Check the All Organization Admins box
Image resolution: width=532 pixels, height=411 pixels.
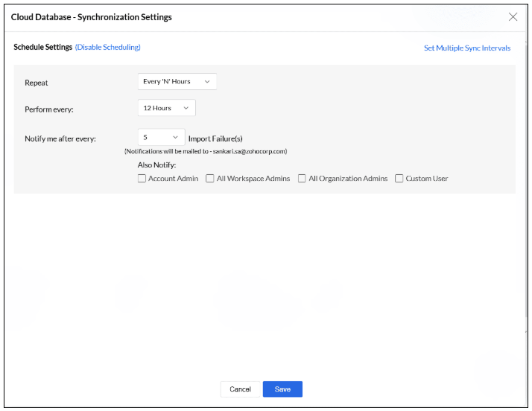click(x=302, y=179)
